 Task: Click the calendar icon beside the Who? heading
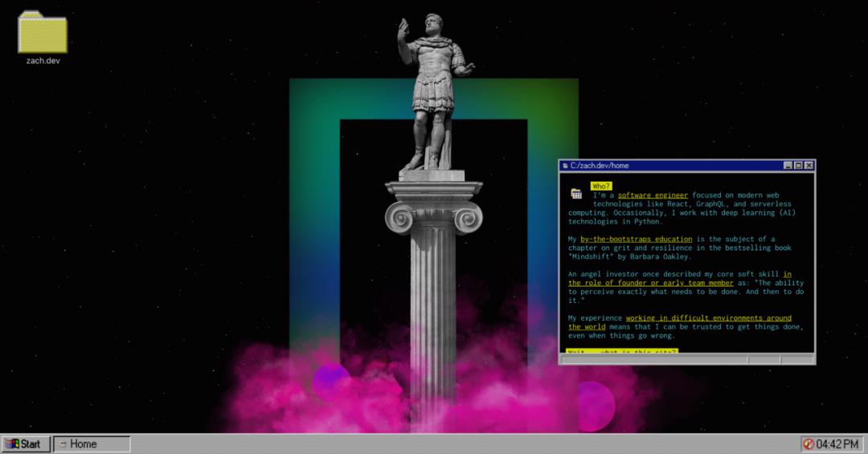pos(576,194)
